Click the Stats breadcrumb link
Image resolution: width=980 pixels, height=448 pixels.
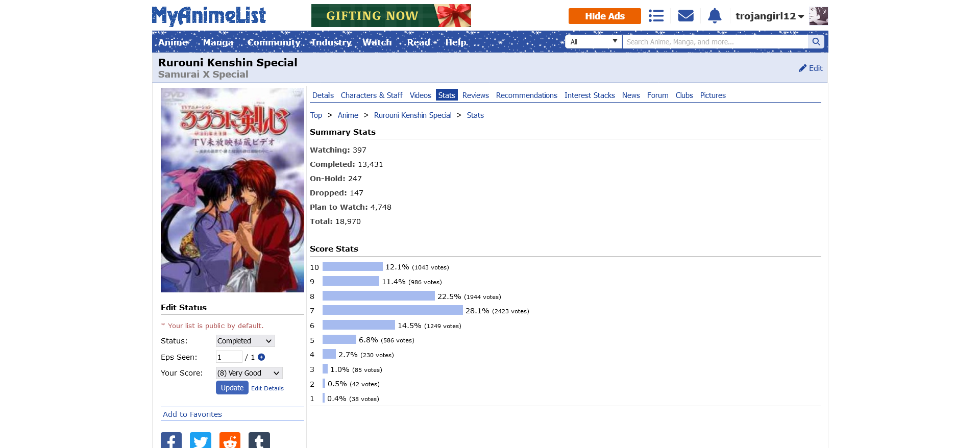point(475,115)
